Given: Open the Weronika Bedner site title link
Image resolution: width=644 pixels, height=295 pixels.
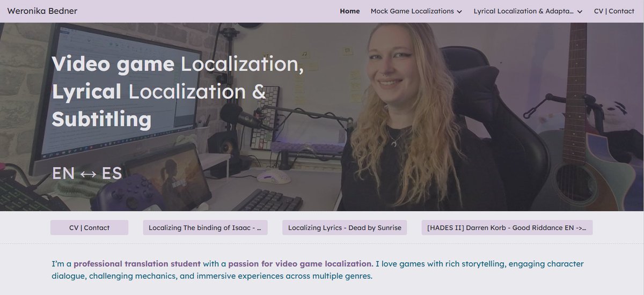Looking at the screenshot, I should point(42,11).
